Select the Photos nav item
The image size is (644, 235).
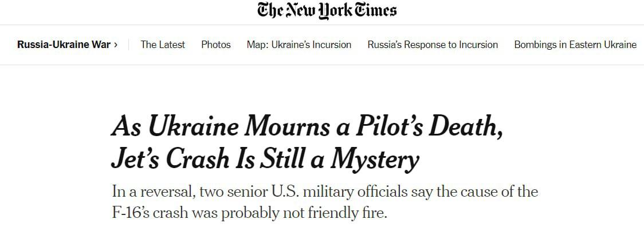coord(216,45)
